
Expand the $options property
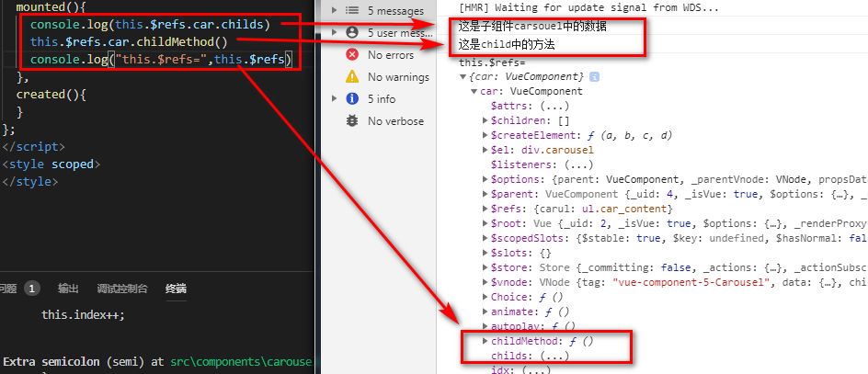pos(485,179)
